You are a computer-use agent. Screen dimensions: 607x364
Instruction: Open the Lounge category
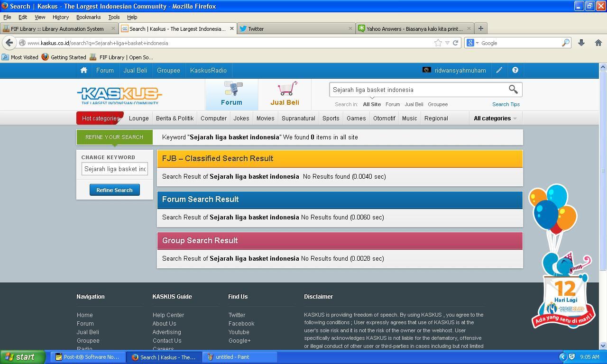[x=139, y=118]
